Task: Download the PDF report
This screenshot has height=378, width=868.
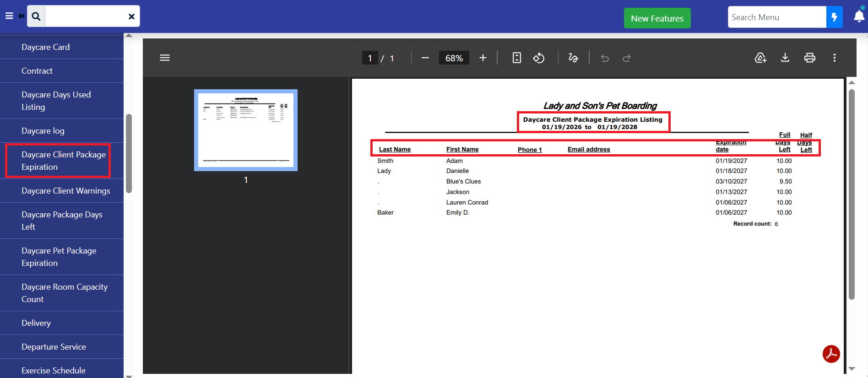Action: point(785,58)
